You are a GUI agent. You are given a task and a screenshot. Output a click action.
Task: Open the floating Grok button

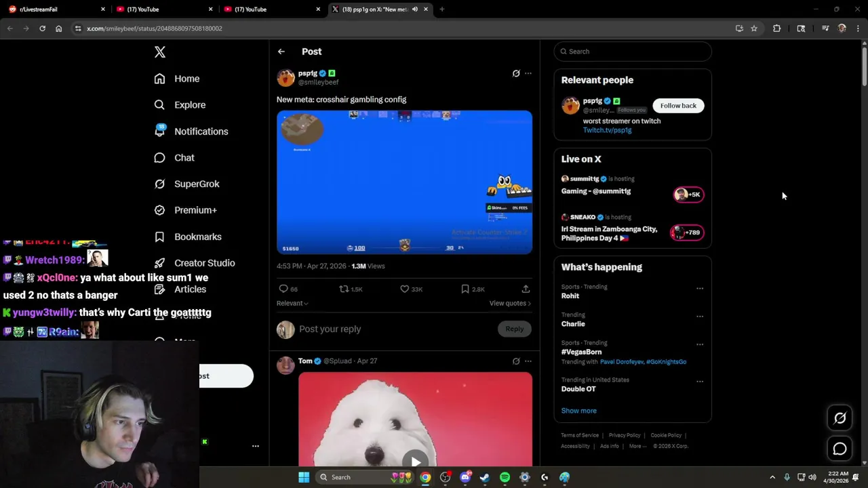[840, 418]
